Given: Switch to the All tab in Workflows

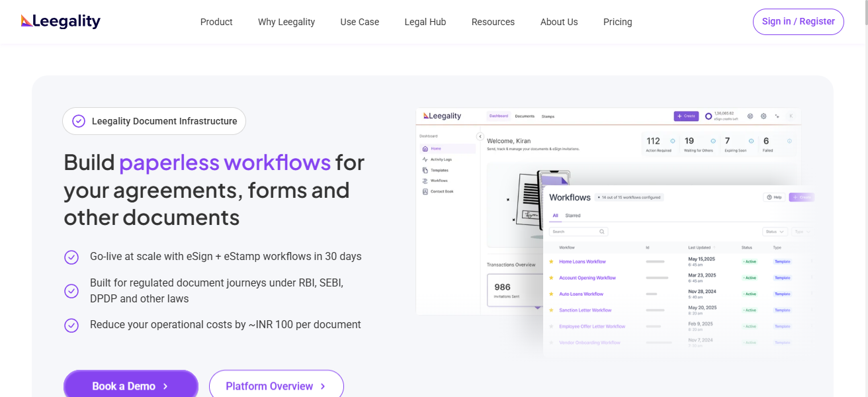Looking at the screenshot, I should (556, 216).
